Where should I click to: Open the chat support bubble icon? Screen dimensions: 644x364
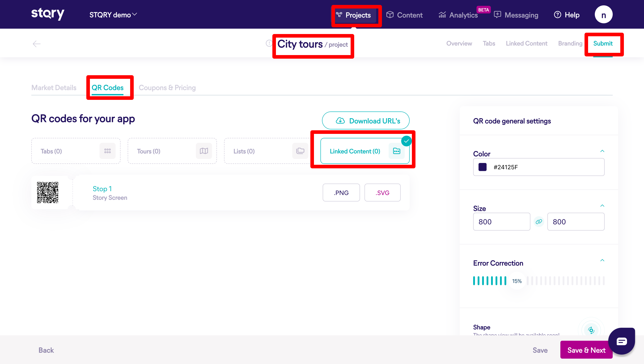click(621, 341)
